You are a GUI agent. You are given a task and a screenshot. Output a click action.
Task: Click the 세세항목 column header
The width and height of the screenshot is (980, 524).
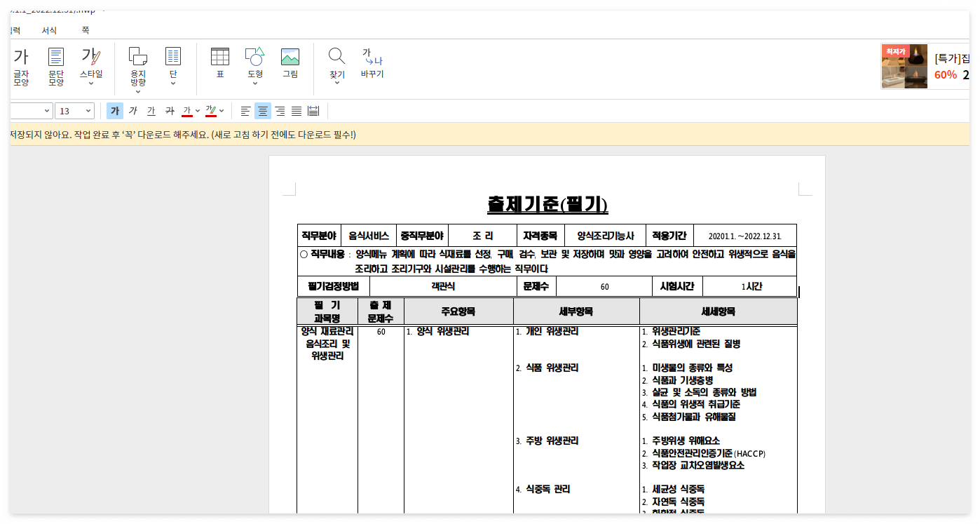click(x=719, y=311)
